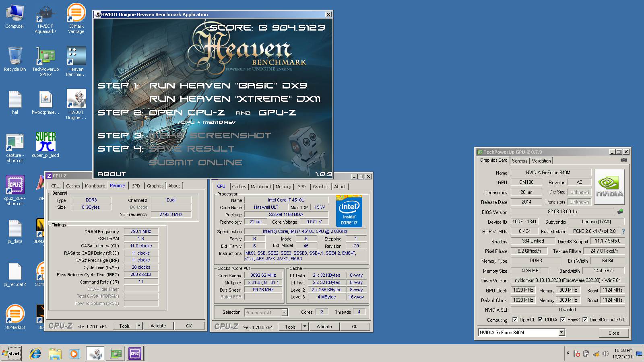Open the capture shortcut on the desktop
The height and width of the screenshot is (362, 644).
pos(15,148)
